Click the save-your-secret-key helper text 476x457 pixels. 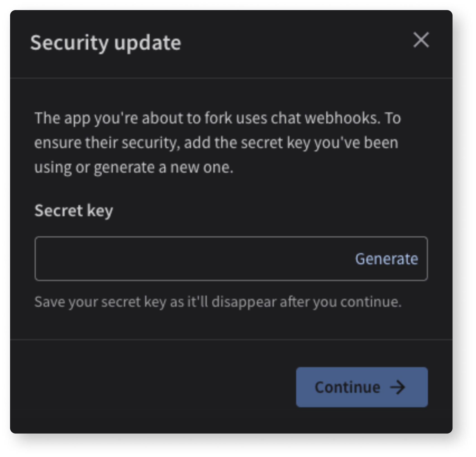click(x=219, y=301)
